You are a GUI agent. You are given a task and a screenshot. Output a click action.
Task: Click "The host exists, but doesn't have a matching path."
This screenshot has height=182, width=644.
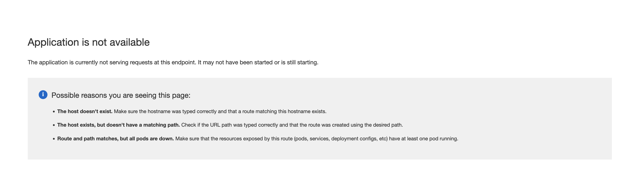pos(118,125)
